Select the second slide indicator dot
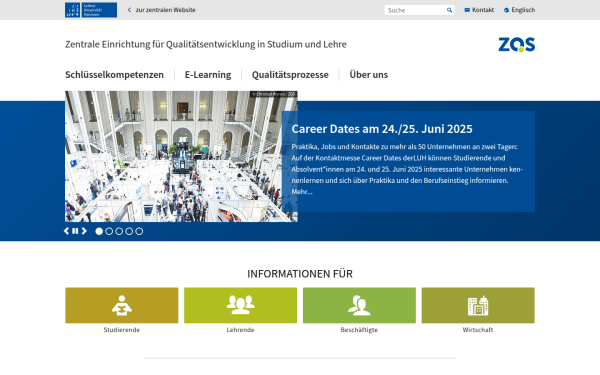This screenshot has height=375, width=600. [x=109, y=231]
